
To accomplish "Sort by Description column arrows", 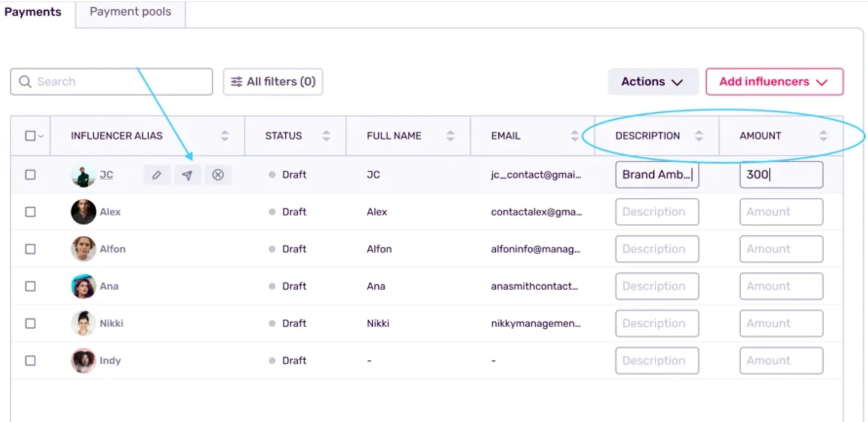I will (x=699, y=136).
